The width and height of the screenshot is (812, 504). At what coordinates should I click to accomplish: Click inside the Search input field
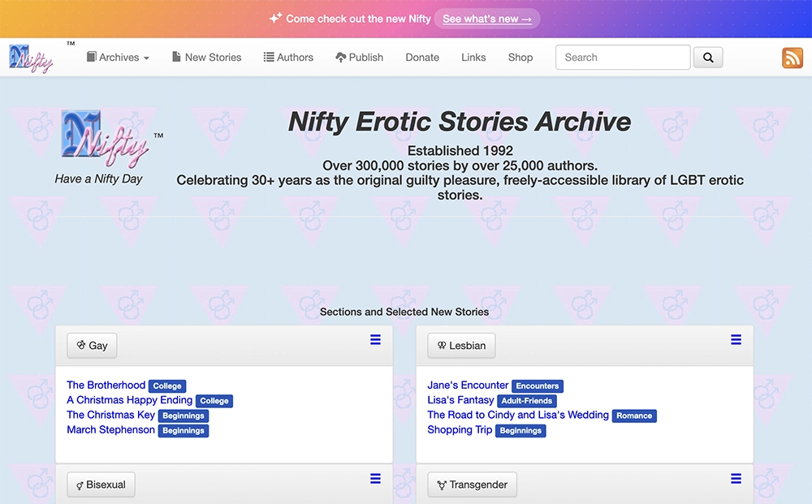(x=622, y=57)
